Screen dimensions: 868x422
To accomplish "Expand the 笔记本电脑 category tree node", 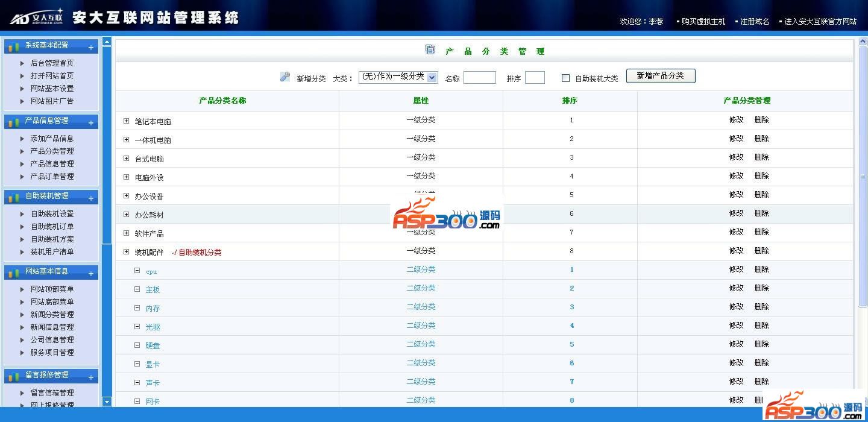I will pyautogui.click(x=126, y=121).
